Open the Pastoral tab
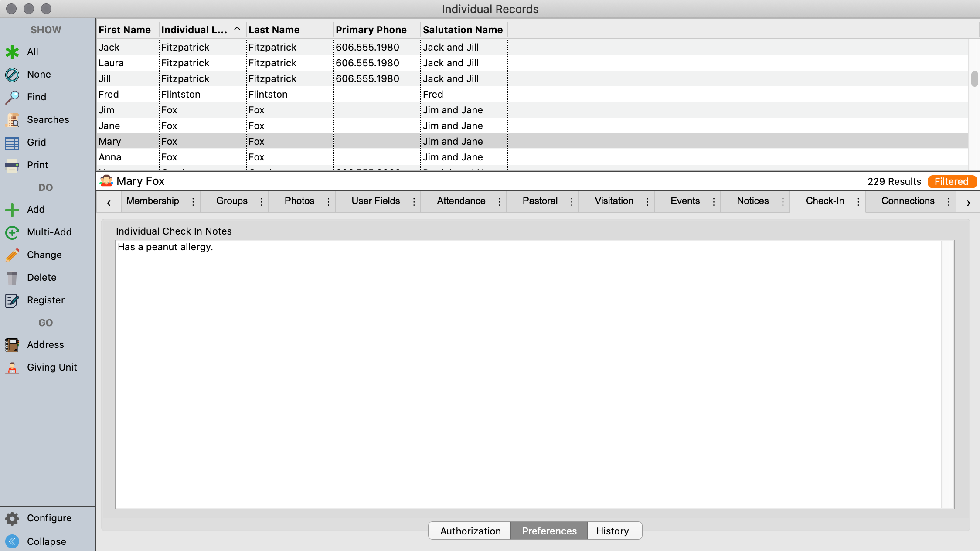Viewport: 980px width, 551px height. click(540, 201)
